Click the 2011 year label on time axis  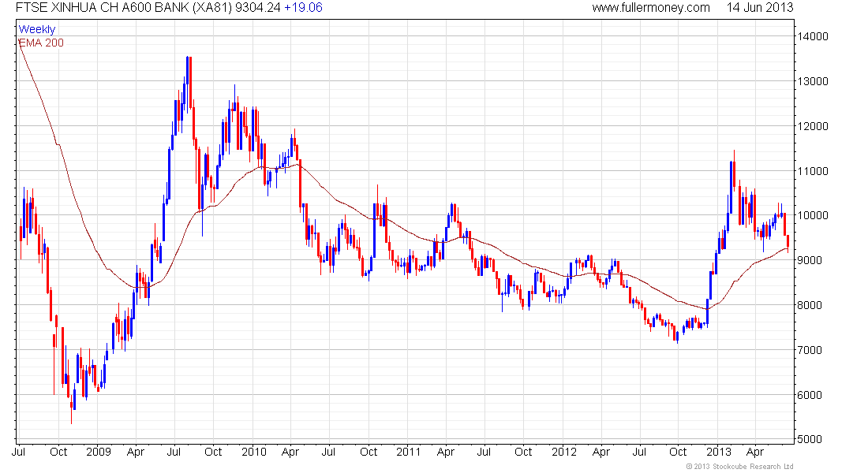coord(409,452)
